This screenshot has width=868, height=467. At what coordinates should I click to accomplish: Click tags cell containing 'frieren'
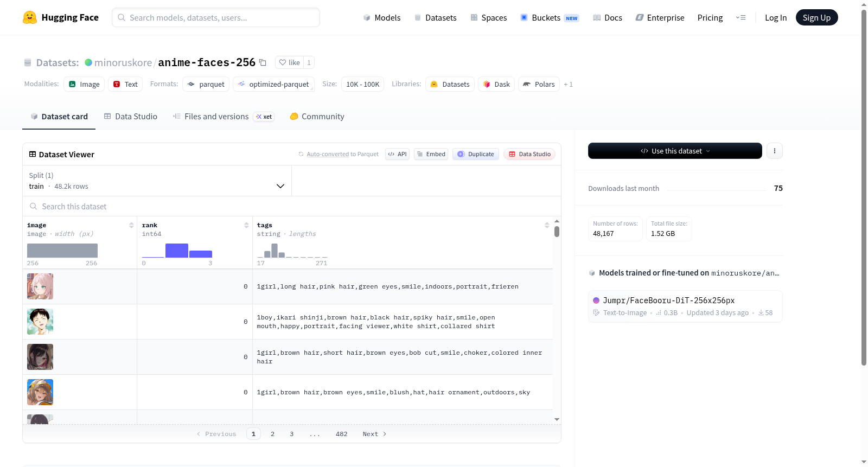[403, 286]
